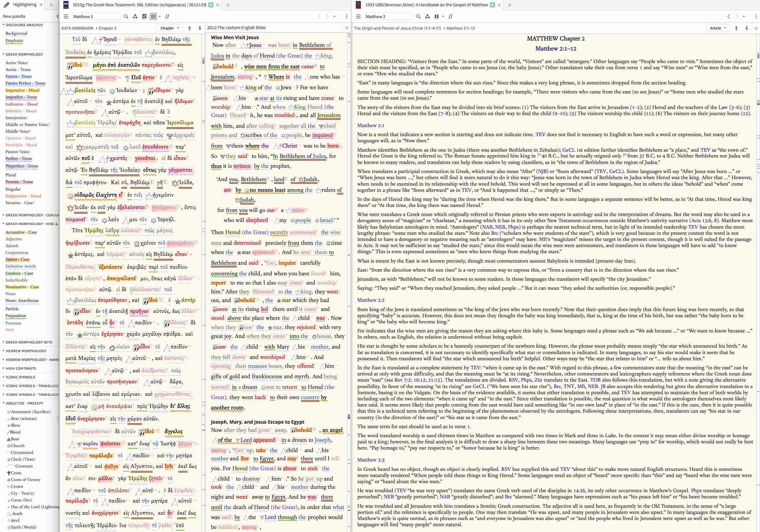The height and width of the screenshot is (532, 760).
Task: Open the Matthew 2:3 heading link
Action: point(371,460)
